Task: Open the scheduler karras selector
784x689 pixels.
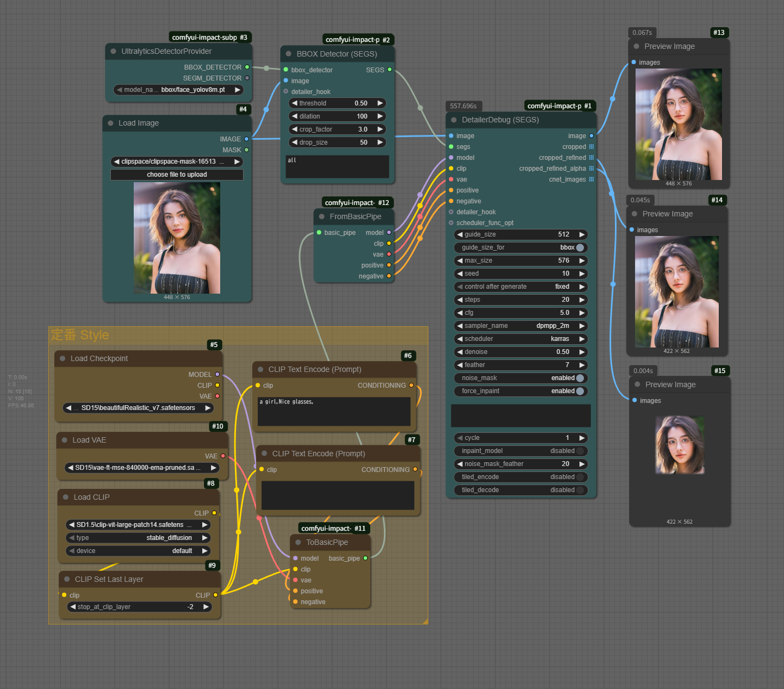Action: tap(521, 339)
